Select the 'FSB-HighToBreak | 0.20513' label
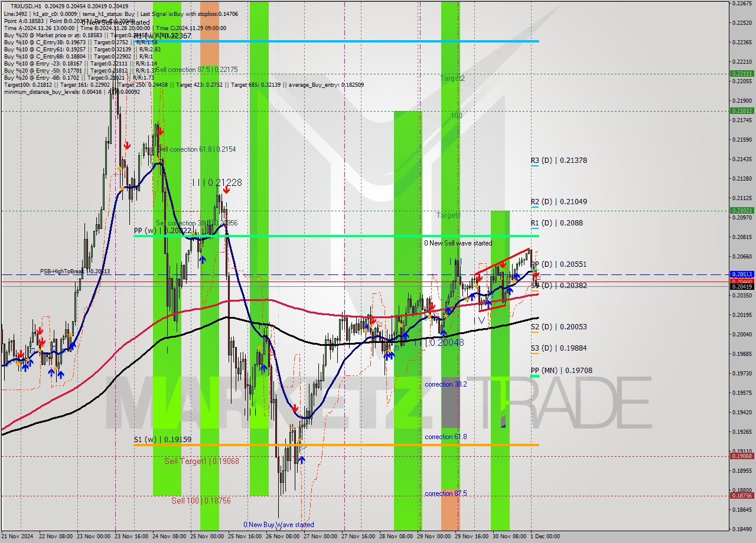The image size is (756, 543). point(75,271)
